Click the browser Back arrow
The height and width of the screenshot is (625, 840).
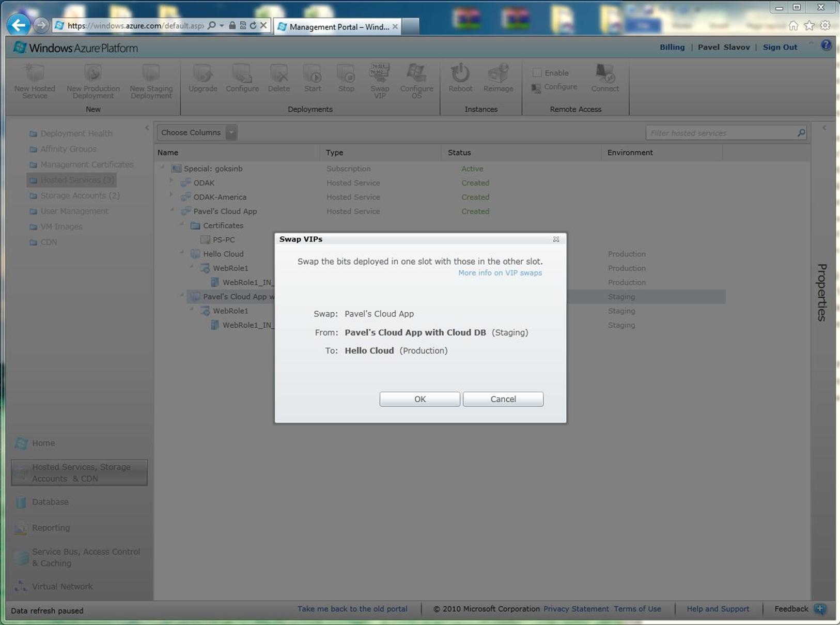(19, 25)
